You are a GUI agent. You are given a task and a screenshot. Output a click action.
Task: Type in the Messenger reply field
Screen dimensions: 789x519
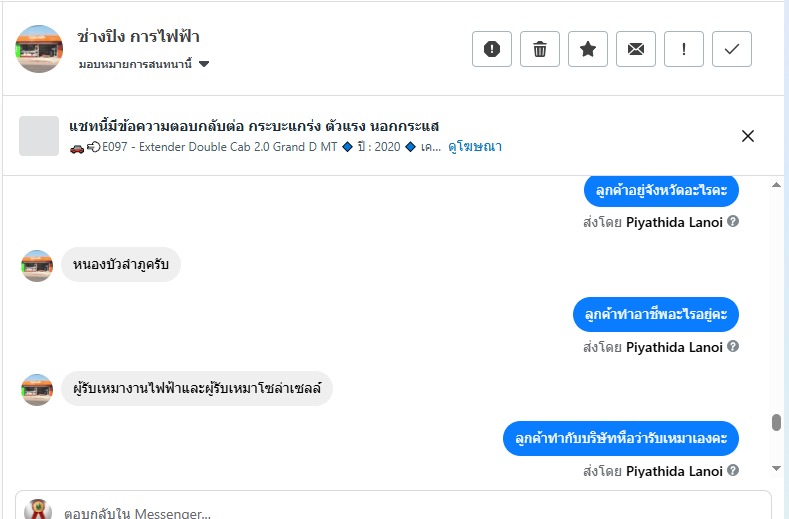(x=400, y=514)
